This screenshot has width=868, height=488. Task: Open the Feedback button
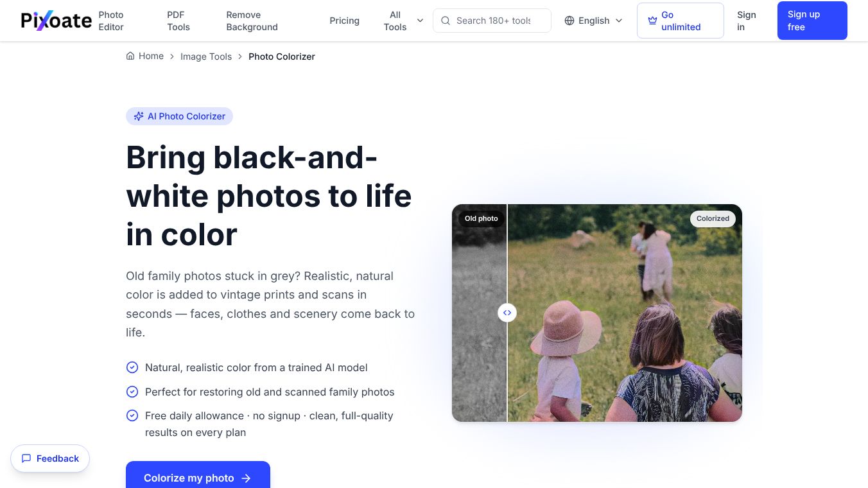coord(50,458)
